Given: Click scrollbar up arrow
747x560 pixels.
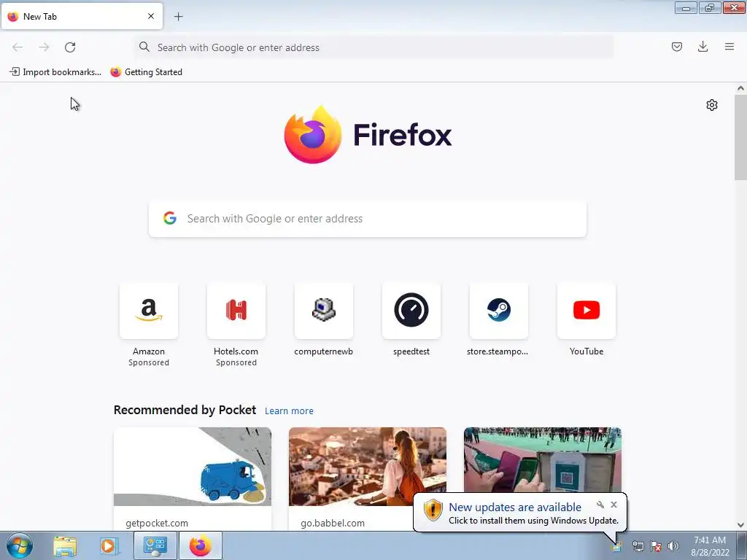Looking at the screenshot, I should 740,88.
